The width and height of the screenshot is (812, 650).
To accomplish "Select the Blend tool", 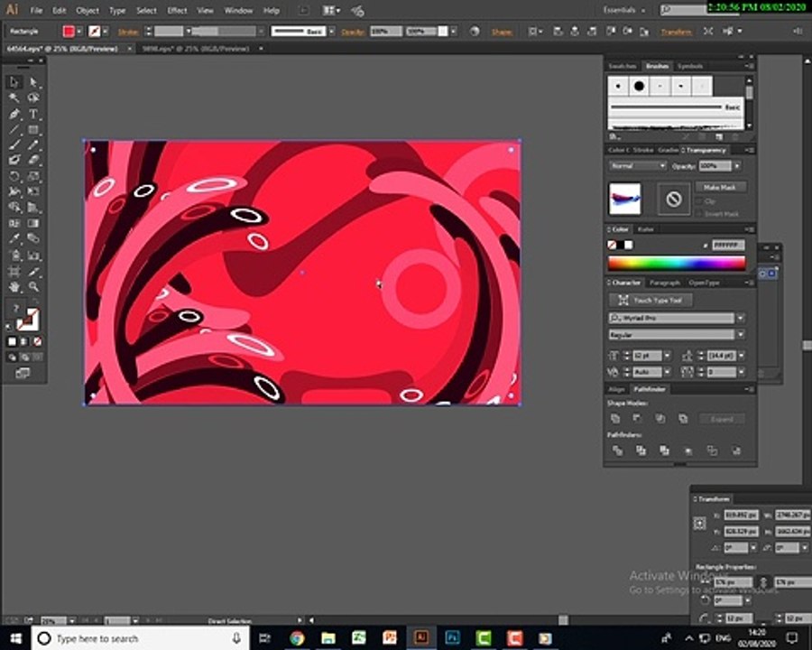I will click(33, 239).
